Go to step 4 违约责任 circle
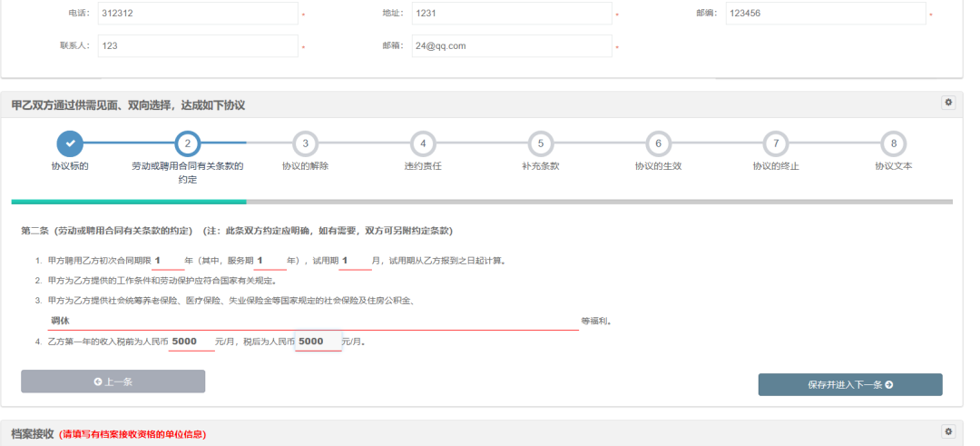Screen dimensions: 980x446 pos(423,144)
